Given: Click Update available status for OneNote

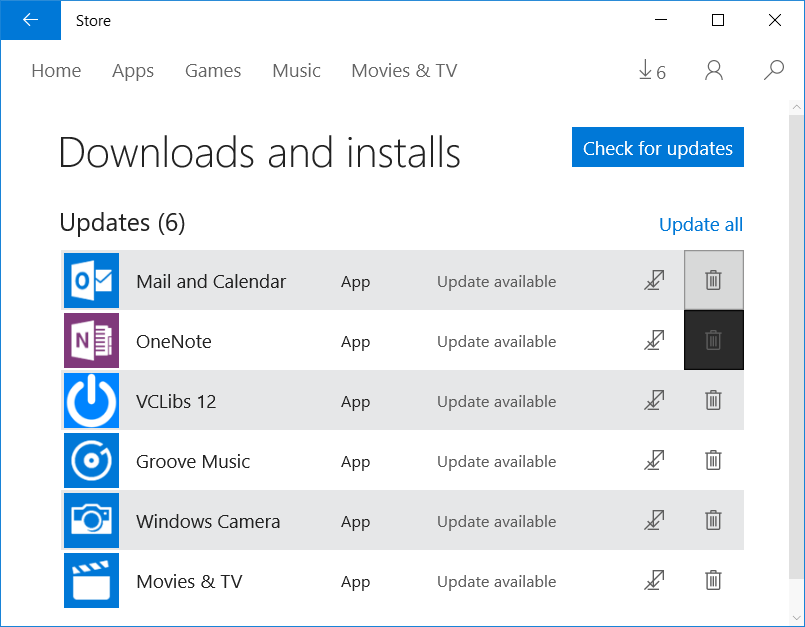Looking at the screenshot, I should click(496, 341).
